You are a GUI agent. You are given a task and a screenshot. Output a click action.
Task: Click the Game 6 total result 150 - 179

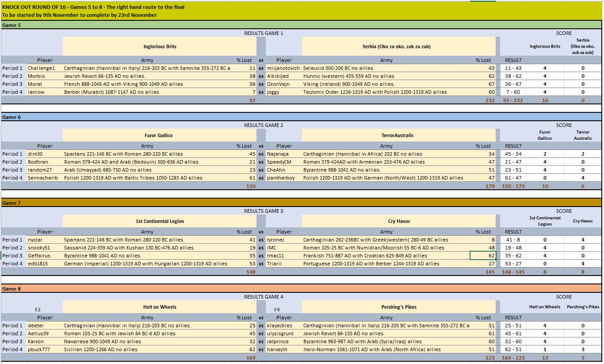(513, 186)
